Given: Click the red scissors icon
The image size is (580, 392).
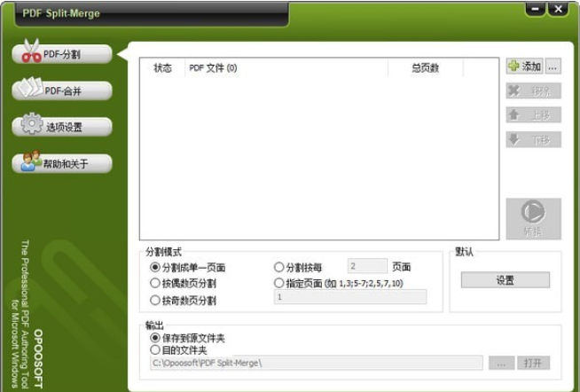Looking at the screenshot, I should pos(31,51).
